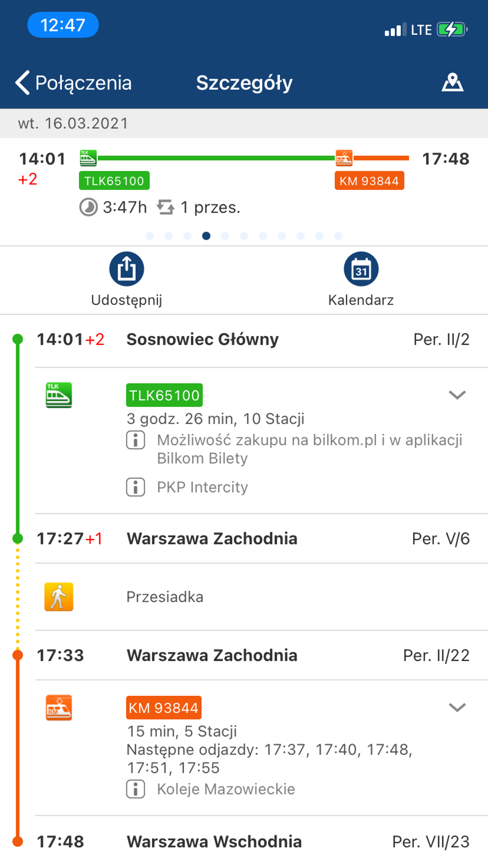Tap the green TLK train icon in details

pos(59,395)
